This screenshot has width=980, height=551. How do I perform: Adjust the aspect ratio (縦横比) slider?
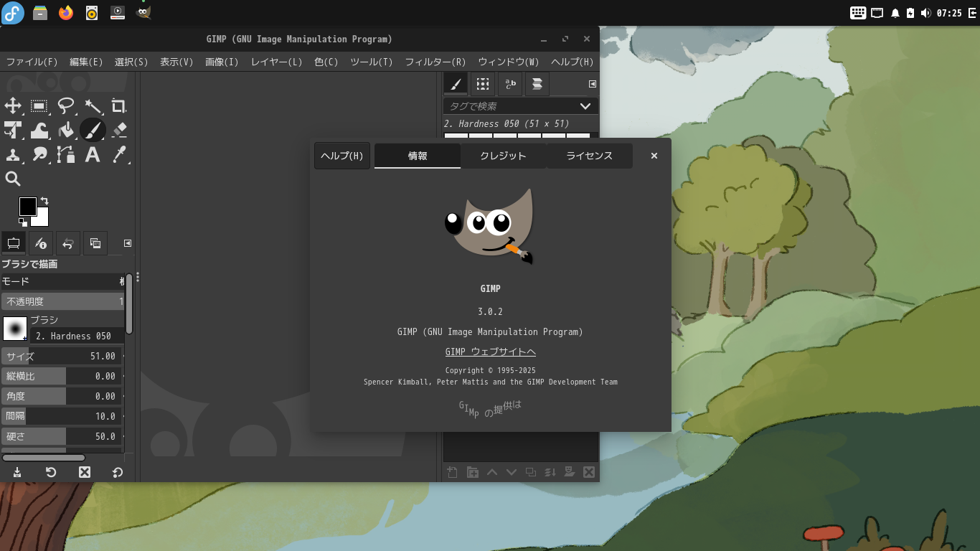[62, 376]
